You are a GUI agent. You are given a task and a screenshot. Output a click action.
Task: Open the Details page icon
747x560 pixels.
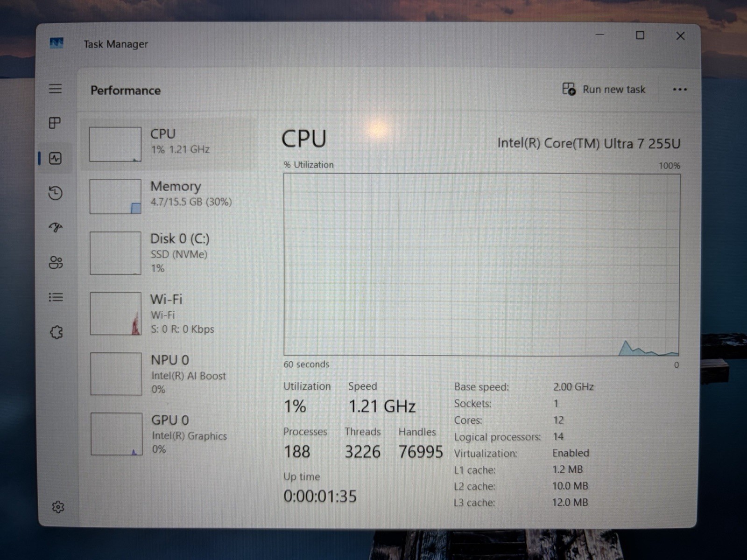point(56,297)
